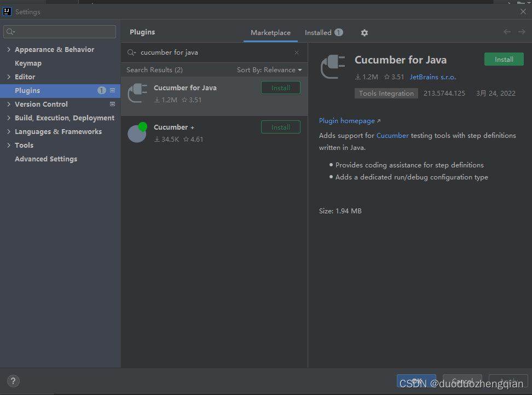Click the Tools Integration tag

coord(386,93)
